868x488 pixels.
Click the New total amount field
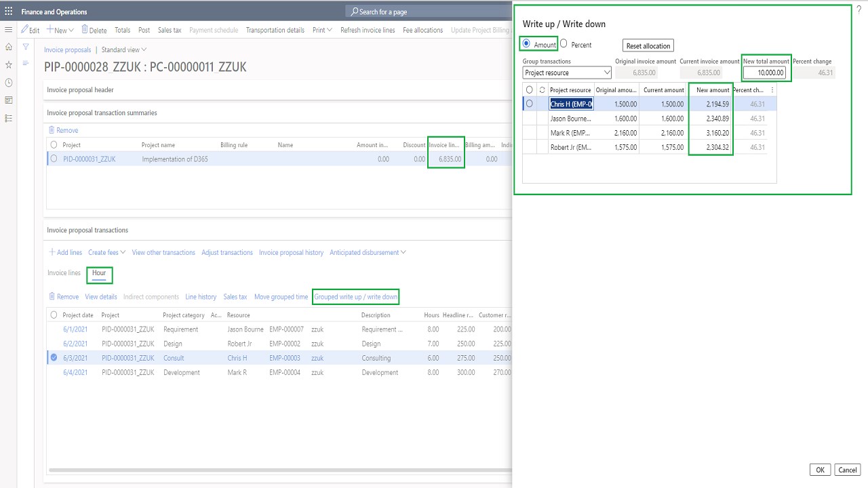(x=764, y=73)
